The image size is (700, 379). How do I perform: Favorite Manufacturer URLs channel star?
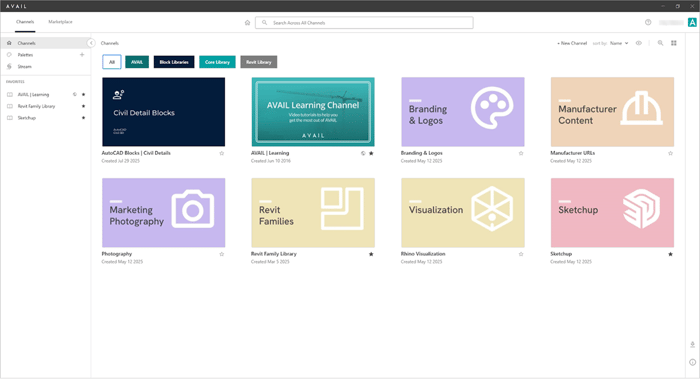pos(671,153)
